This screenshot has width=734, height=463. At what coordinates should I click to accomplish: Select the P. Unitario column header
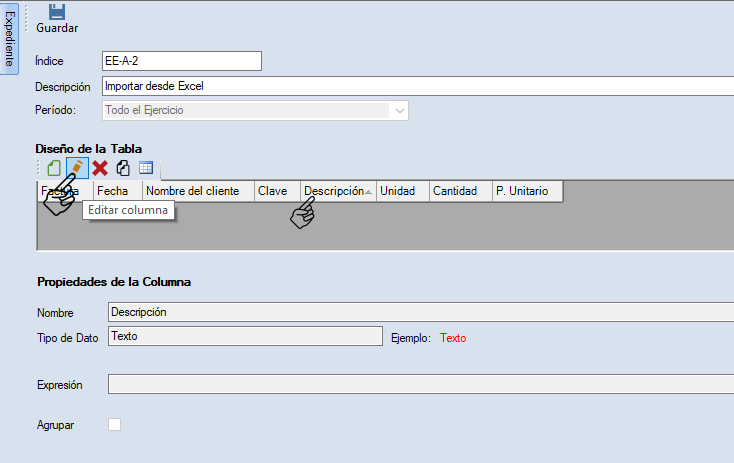click(x=526, y=191)
